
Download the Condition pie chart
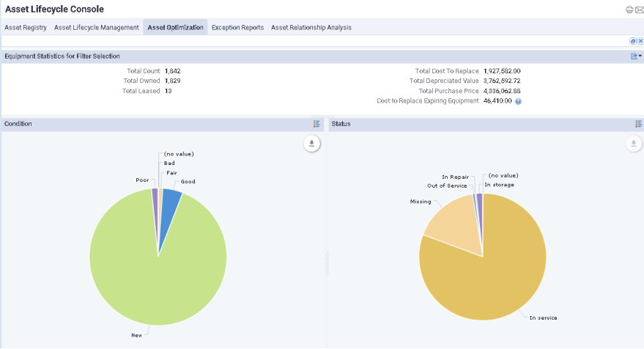click(x=311, y=144)
